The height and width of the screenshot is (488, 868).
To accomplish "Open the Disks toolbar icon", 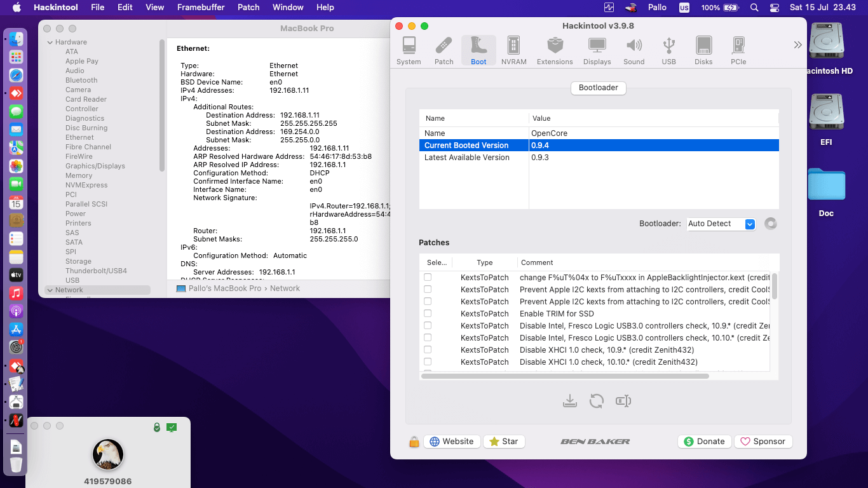I will [703, 51].
